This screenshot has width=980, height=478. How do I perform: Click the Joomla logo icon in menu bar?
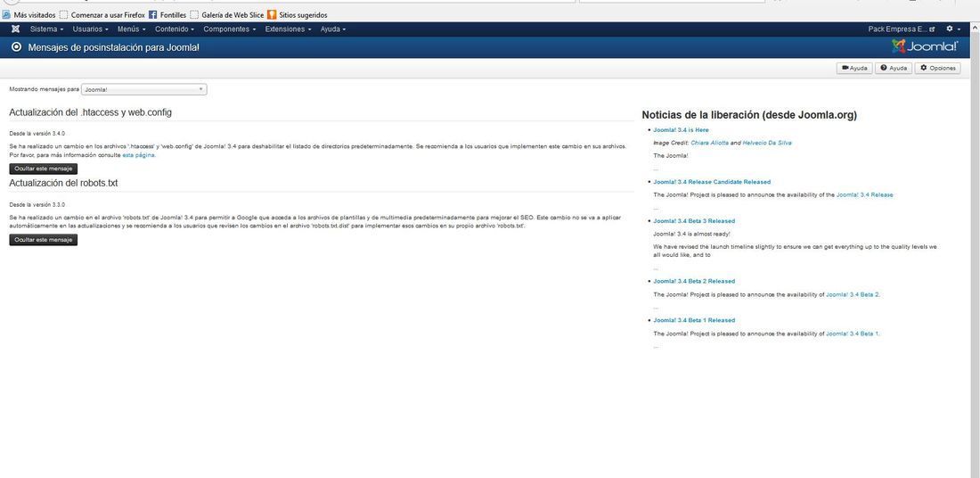point(16,29)
